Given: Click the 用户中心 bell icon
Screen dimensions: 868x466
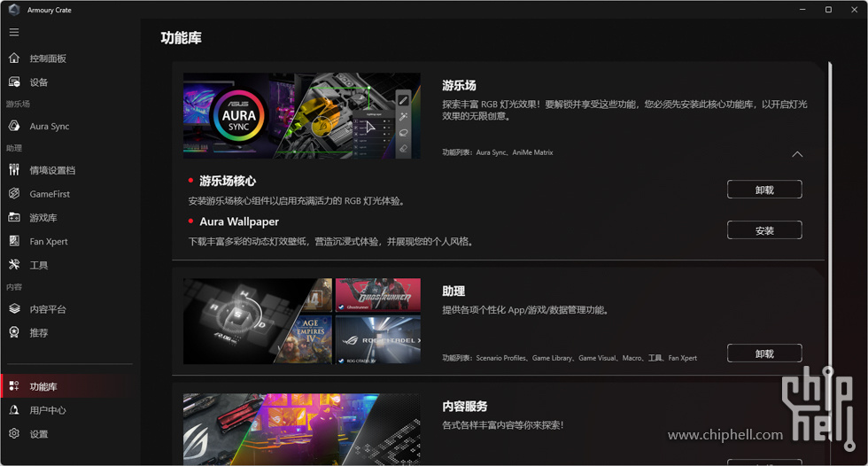Looking at the screenshot, I should [x=14, y=409].
